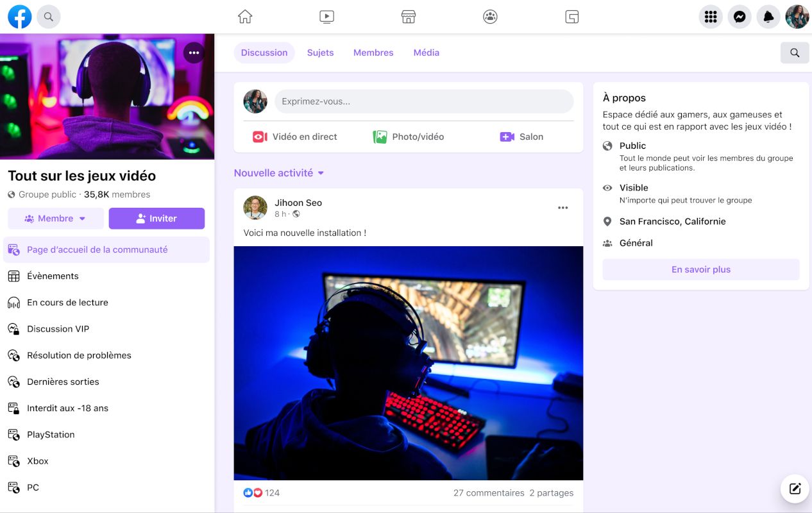Open the Groups icon in top navigation
This screenshot has height=513, width=812.
(x=490, y=17)
